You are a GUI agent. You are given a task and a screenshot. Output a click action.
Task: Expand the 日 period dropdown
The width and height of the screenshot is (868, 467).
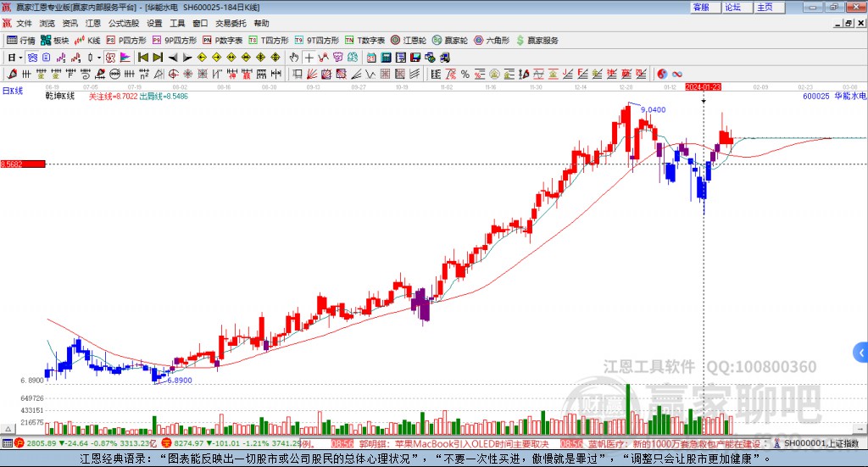click(20, 58)
